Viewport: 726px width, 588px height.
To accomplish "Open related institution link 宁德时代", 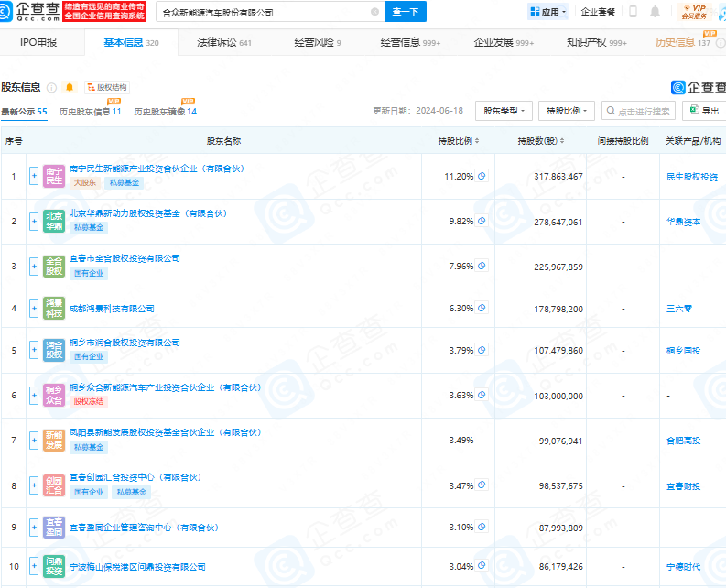I will (x=683, y=567).
